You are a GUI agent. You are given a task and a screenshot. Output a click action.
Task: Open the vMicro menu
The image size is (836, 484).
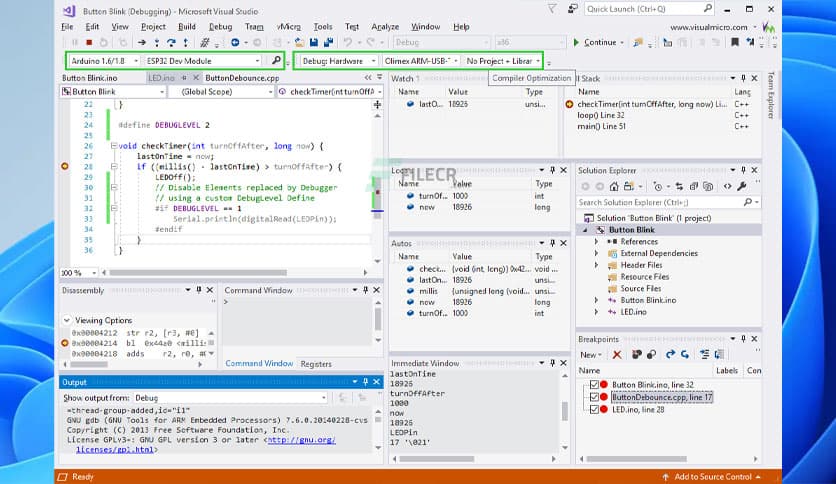coord(288,27)
